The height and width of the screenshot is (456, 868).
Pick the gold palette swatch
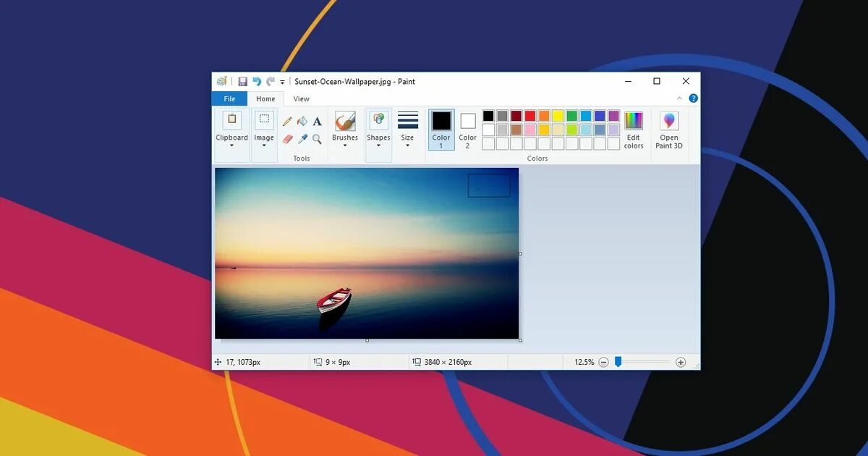tap(544, 130)
